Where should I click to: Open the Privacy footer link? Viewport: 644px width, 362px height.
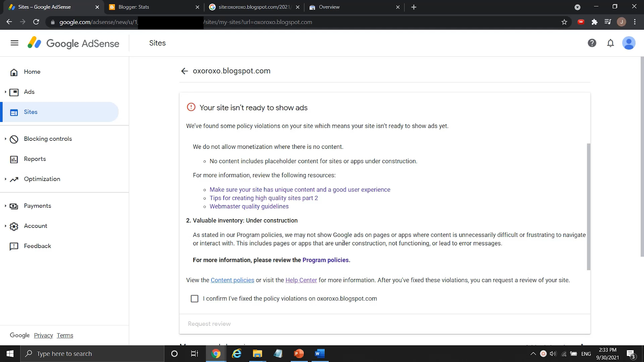[43, 336]
